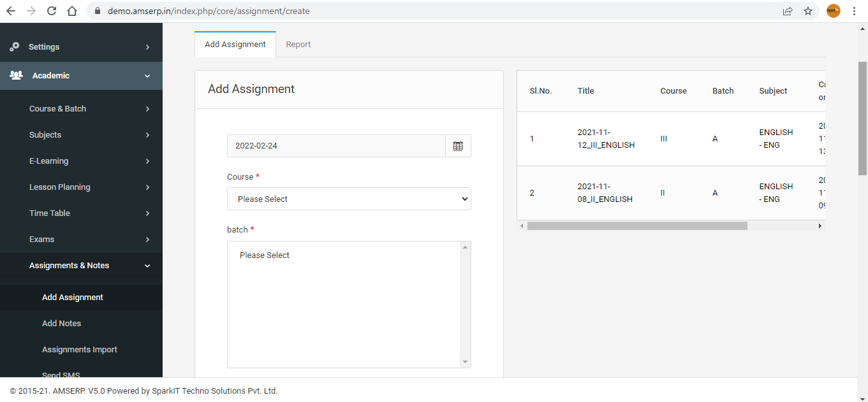Image resolution: width=868 pixels, height=402 pixels.
Task: Click the browser home icon
Action: (71, 11)
